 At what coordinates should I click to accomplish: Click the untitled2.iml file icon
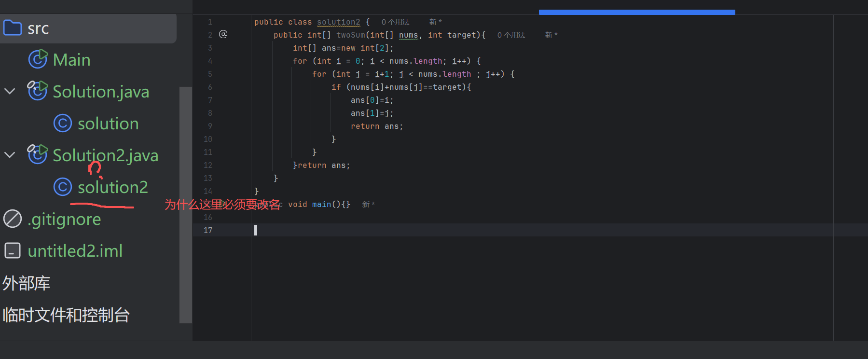(x=13, y=250)
